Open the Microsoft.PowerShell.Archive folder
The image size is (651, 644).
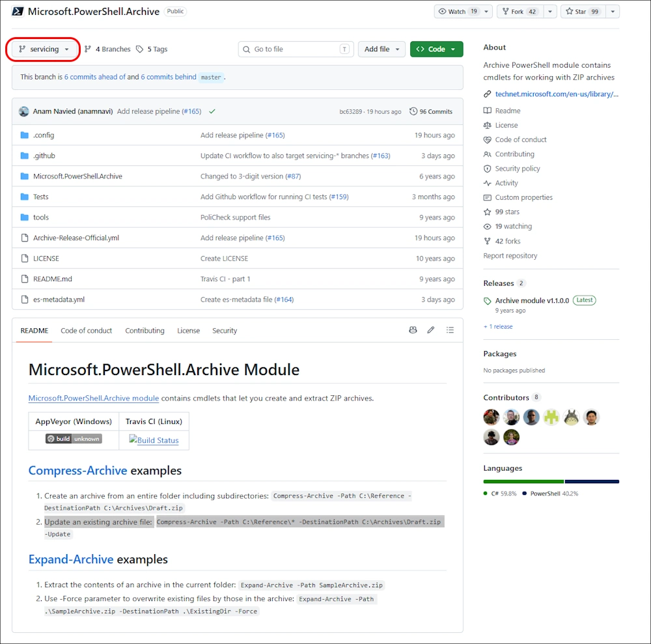[x=77, y=176]
